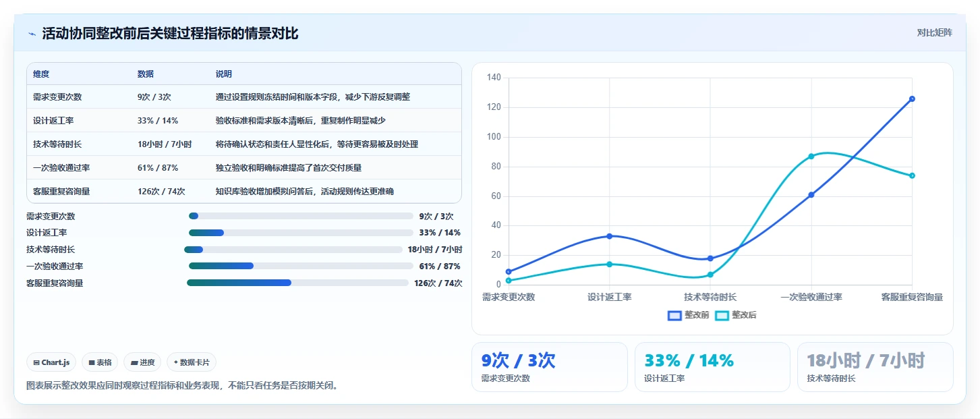Click the 整改后 data point at 设计返工率
980x419 pixels.
click(x=609, y=264)
